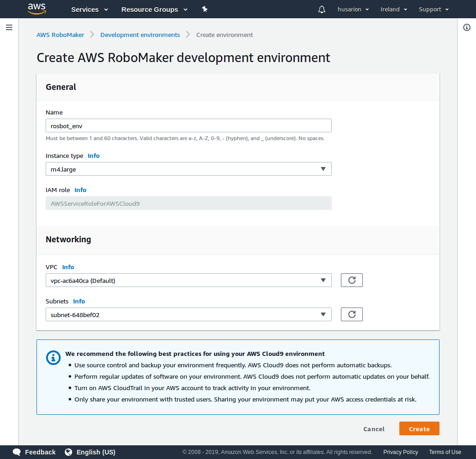Click the trusted users sharing bullet text
The image size is (476, 459).
click(245, 400)
